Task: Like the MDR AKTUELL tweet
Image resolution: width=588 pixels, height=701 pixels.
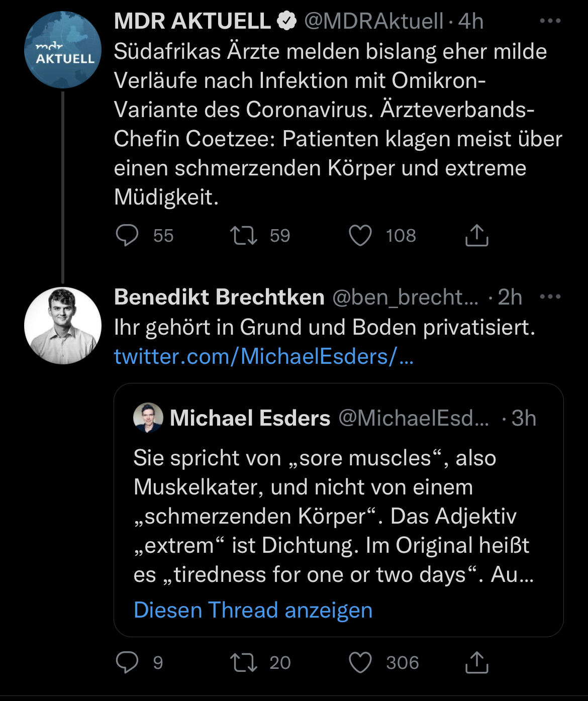Action: pyautogui.click(x=360, y=235)
